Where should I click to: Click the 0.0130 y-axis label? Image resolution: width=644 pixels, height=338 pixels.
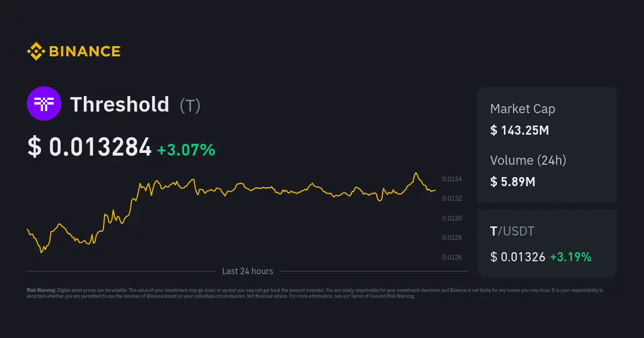tap(451, 218)
